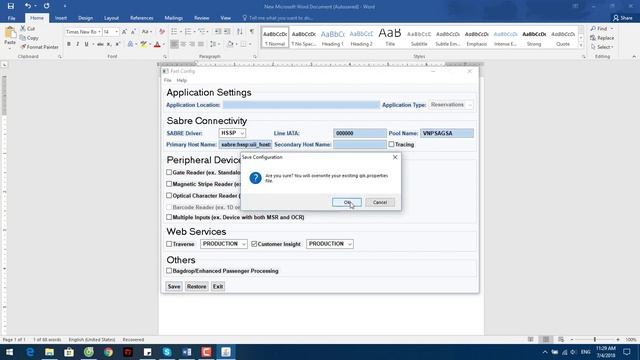Close the Save Configuration dialog
Viewport: 640px width, 360px height.
pos(395,157)
